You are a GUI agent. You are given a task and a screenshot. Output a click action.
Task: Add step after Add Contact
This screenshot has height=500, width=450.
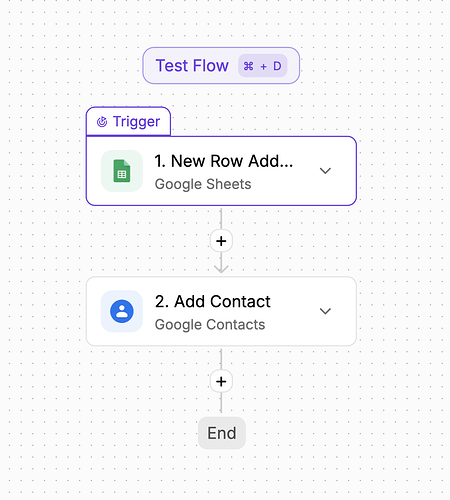(221, 381)
